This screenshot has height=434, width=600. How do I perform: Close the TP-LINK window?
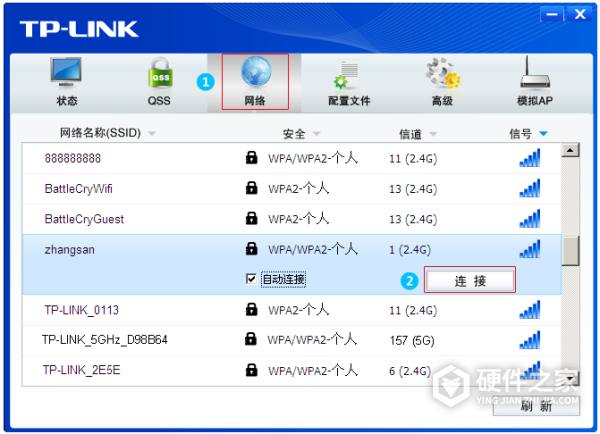point(580,15)
